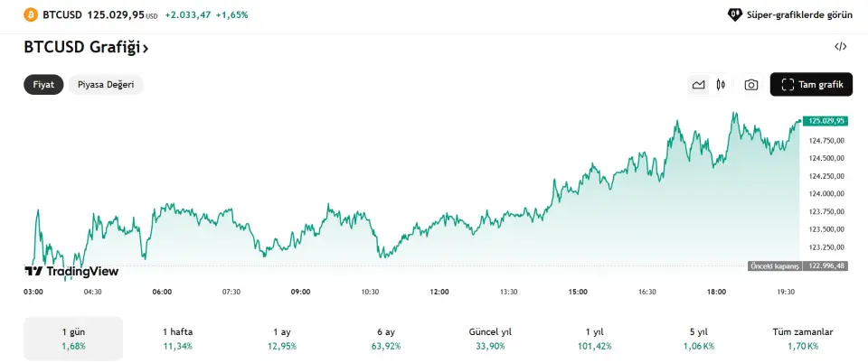The image size is (868, 363).
Task: Switch to area chart style
Action: [699, 85]
